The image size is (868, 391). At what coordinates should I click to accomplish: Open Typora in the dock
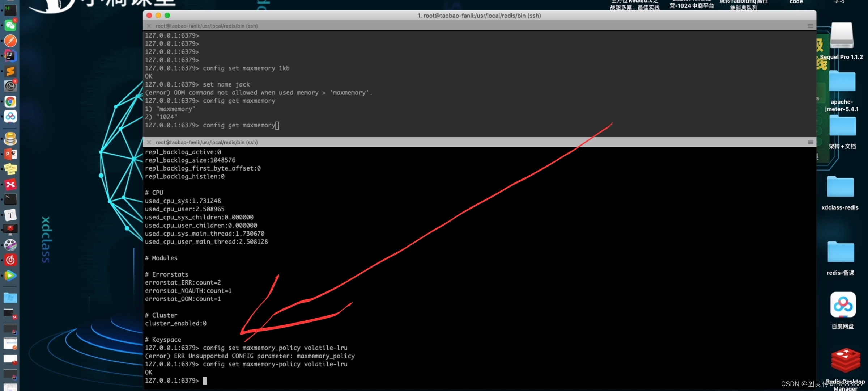coord(10,215)
